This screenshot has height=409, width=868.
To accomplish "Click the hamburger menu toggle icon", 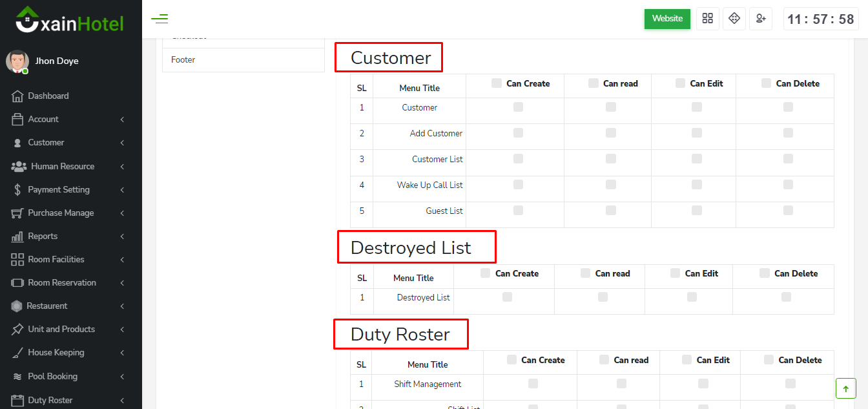I will click(x=160, y=19).
